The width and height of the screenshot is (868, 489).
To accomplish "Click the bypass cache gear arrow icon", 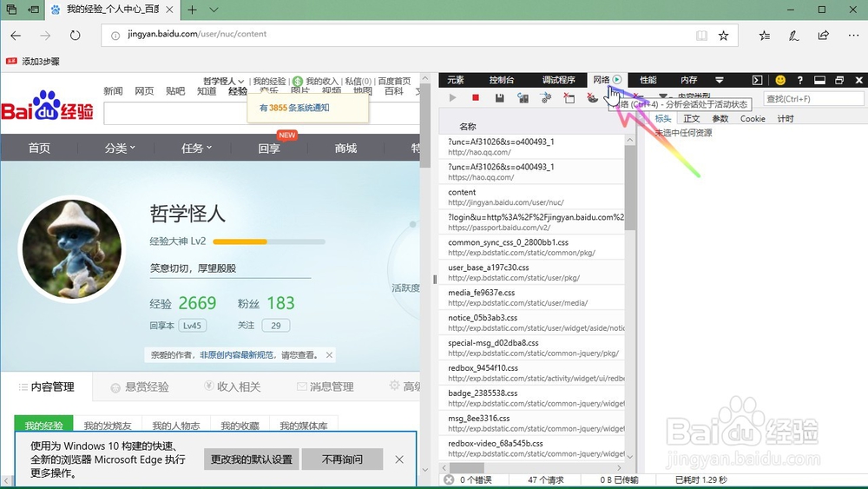I will [546, 98].
